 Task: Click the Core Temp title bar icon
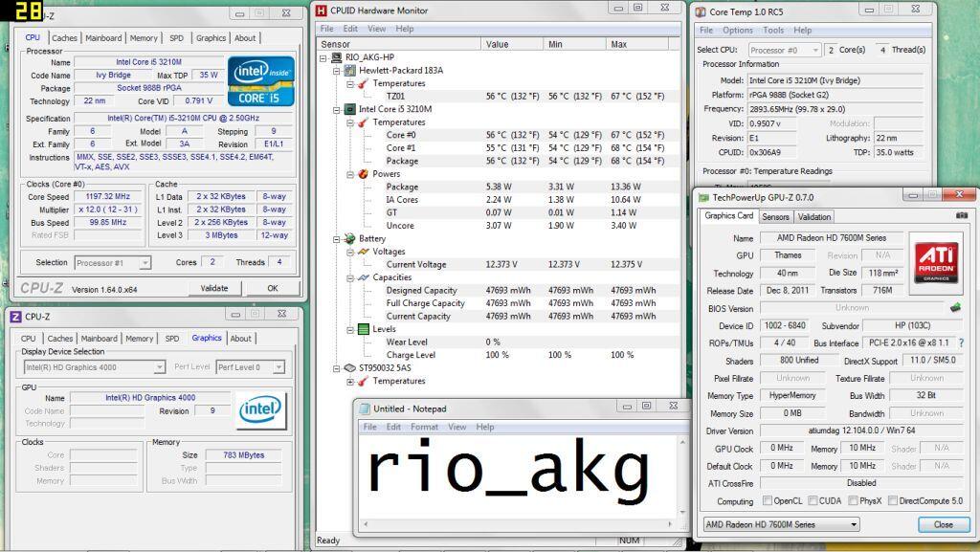click(701, 11)
